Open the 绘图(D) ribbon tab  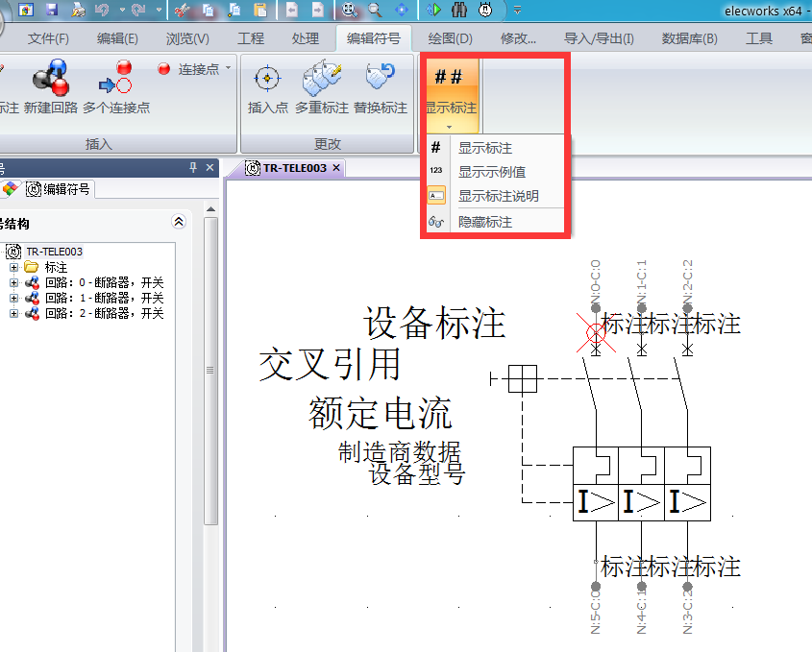tap(450, 38)
